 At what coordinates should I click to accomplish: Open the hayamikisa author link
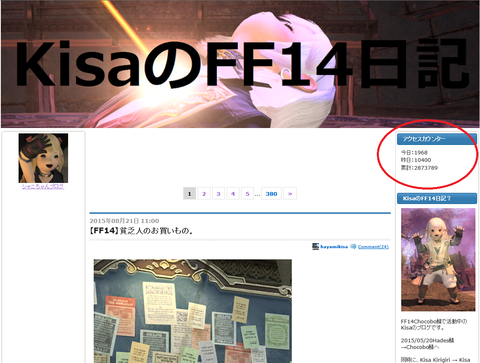tap(334, 247)
